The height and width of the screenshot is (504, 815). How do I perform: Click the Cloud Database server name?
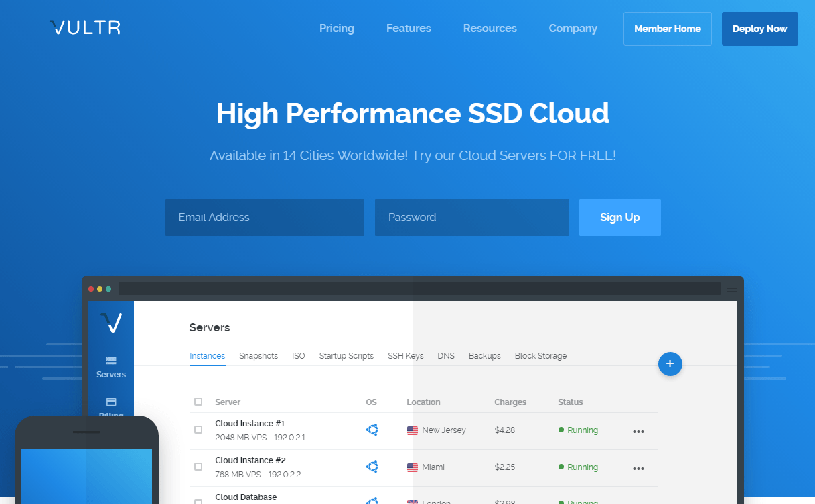(x=246, y=497)
